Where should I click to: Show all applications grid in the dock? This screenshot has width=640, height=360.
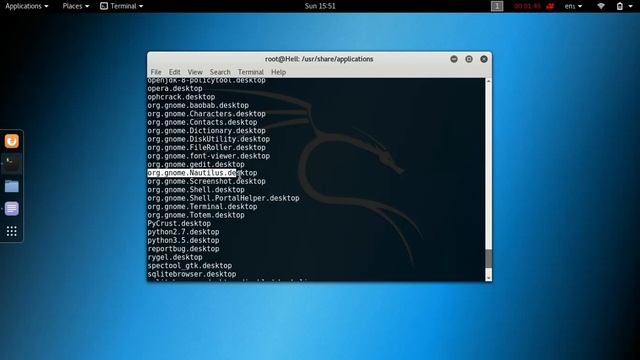tap(11, 231)
